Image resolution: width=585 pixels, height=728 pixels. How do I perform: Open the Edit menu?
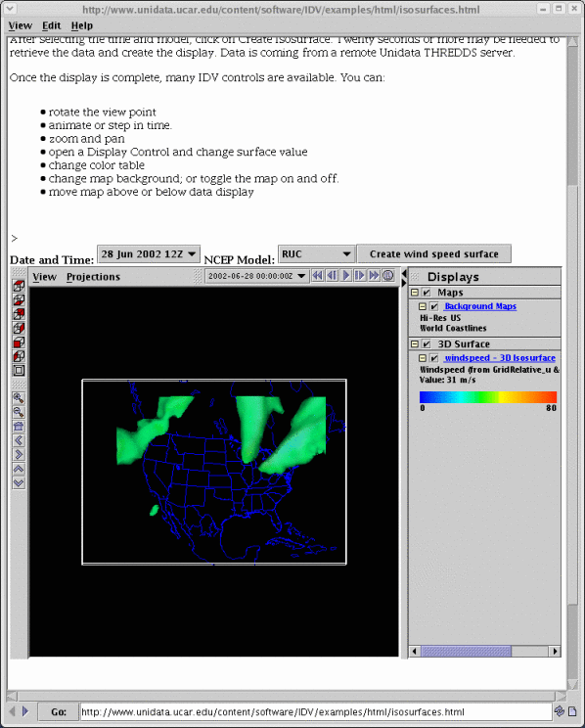pyautogui.click(x=52, y=25)
